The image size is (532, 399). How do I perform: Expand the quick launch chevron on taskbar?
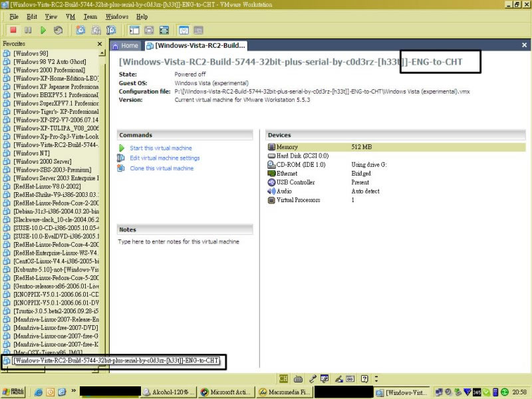pos(73,391)
